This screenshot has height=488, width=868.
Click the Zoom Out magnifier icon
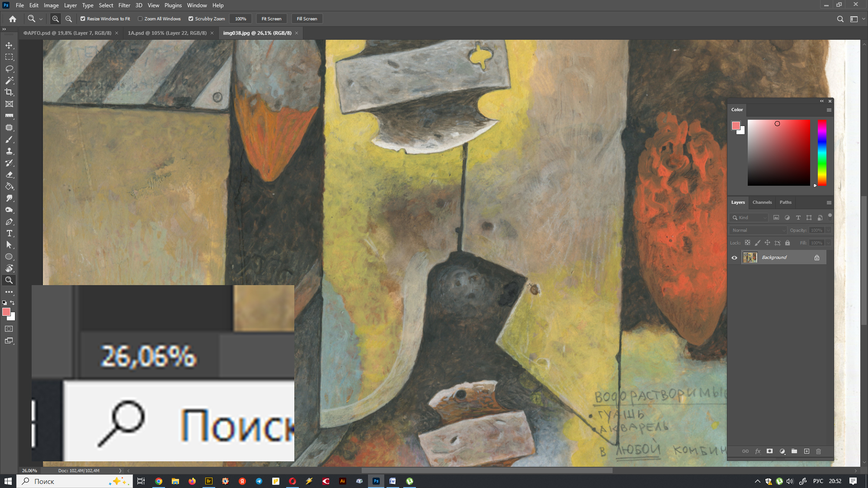(x=69, y=19)
